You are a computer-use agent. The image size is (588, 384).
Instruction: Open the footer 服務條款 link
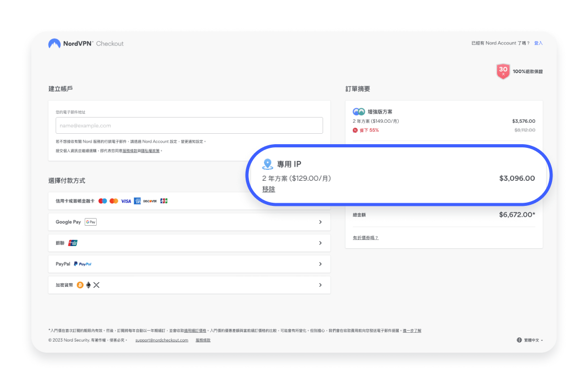[x=203, y=340]
